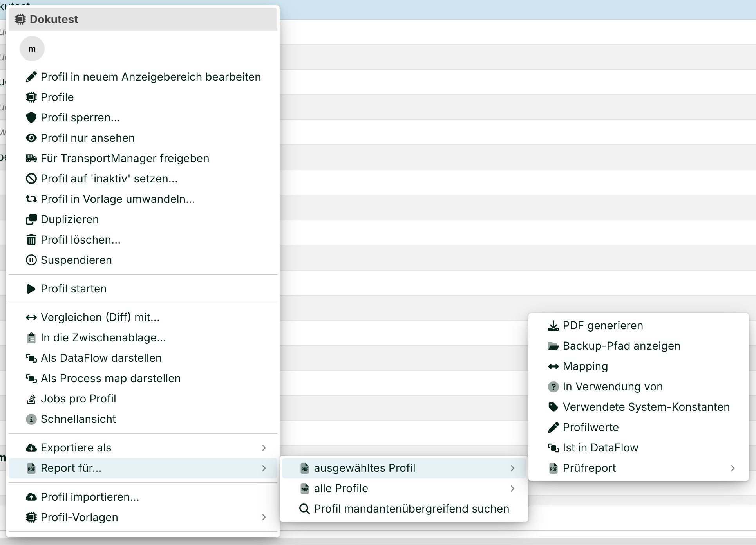Viewport: 756px width, 545px height.
Task: Choose 'Profil mandantenübergreifend suchen' entry text
Action: (412, 509)
